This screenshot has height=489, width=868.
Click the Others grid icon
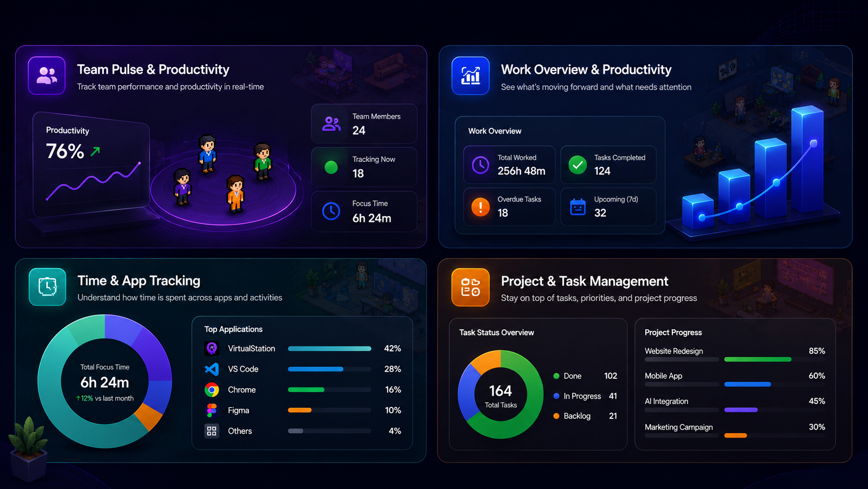(x=211, y=431)
